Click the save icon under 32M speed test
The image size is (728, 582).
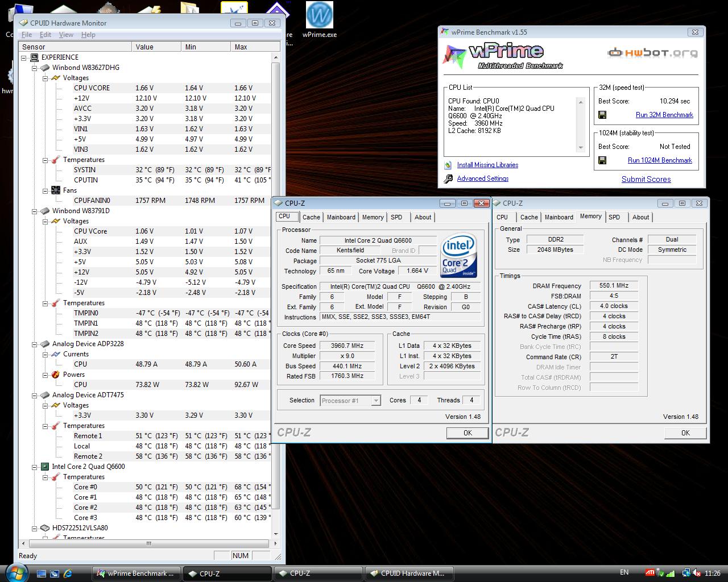(x=602, y=115)
